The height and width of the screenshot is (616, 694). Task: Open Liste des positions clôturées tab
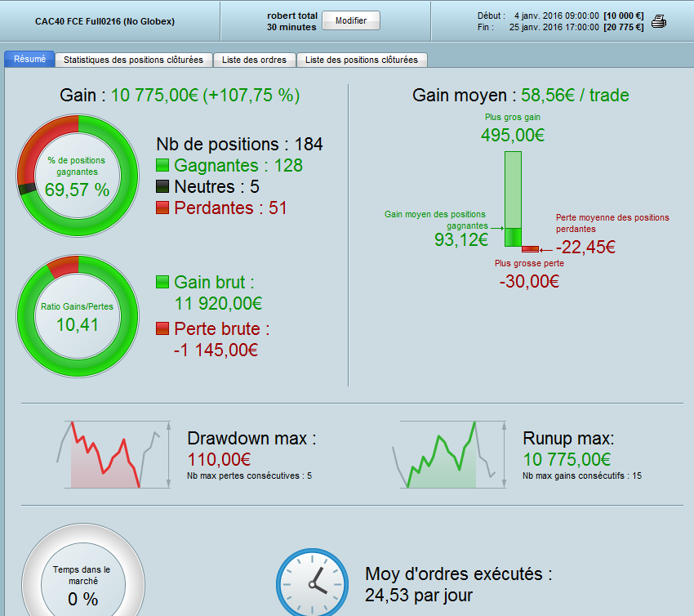(361, 60)
